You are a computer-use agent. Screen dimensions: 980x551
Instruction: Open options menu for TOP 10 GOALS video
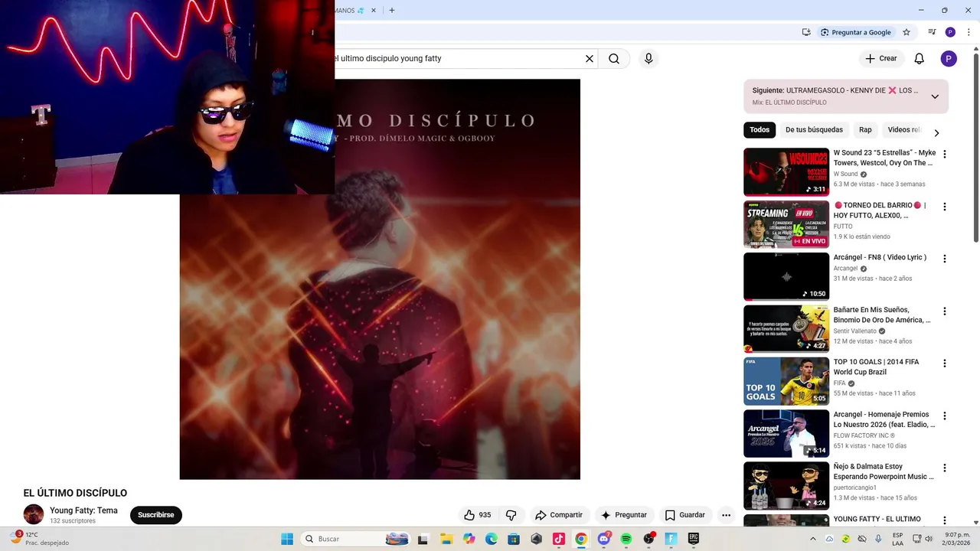(944, 364)
